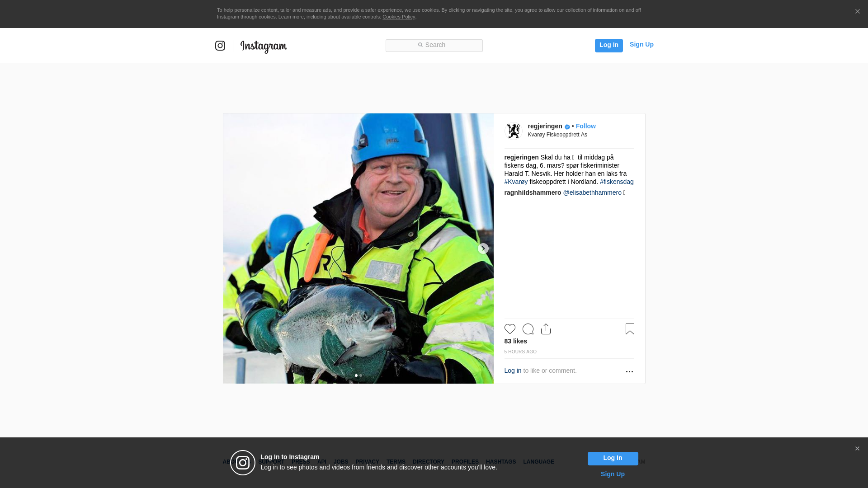868x488 pixels.
Task: Select the second carousel dot indicator
Action: click(x=361, y=375)
